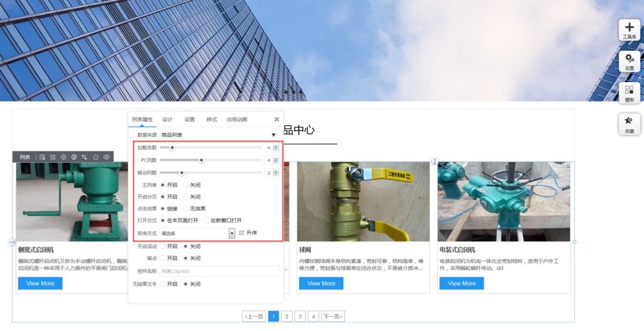
Task: Click the 加载条数 number stepper arrows
Action: click(276, 148)
